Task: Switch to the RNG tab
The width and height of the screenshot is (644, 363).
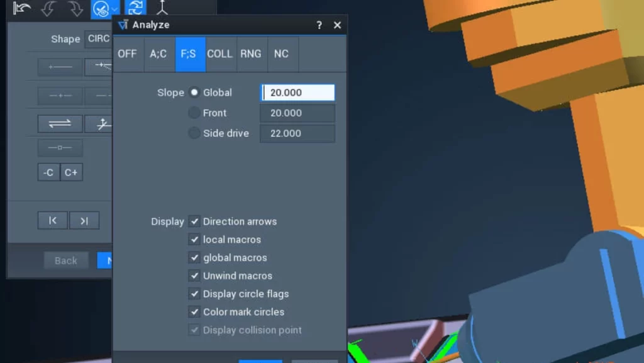Action: (250, 54)
